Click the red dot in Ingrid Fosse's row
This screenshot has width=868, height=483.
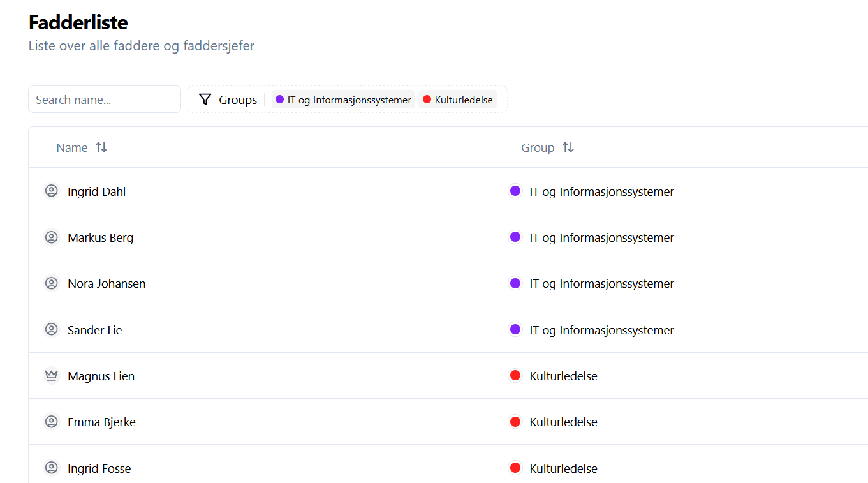pos(515,468)
